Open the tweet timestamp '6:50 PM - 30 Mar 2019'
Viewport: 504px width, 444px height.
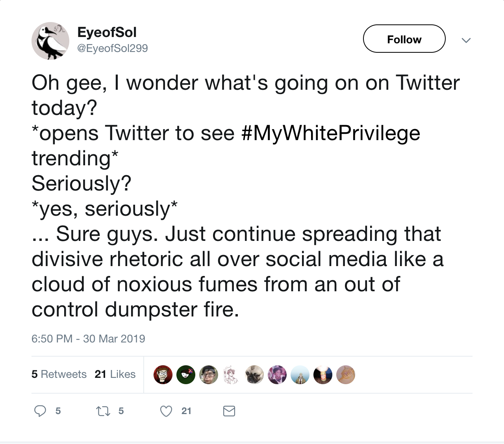88,339
